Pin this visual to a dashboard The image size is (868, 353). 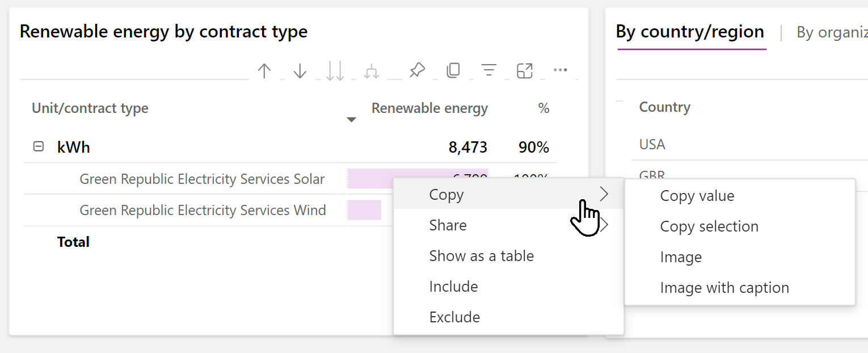(417, 70)
